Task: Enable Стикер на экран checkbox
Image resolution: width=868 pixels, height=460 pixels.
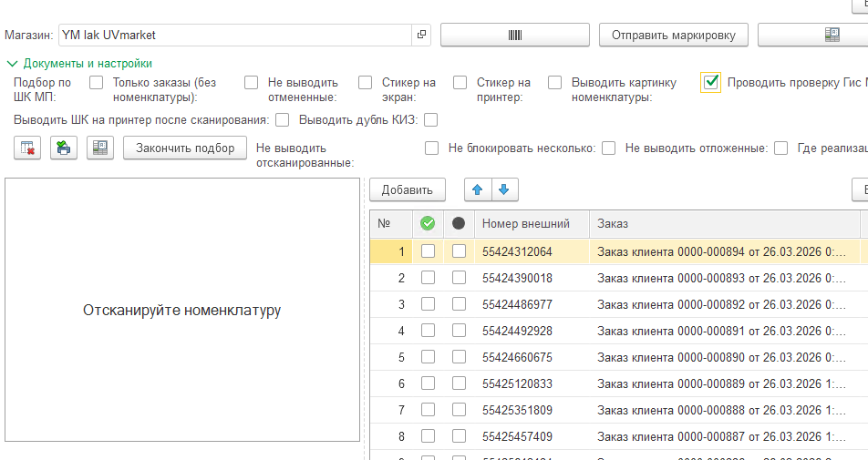Action: tap(460, 82)
